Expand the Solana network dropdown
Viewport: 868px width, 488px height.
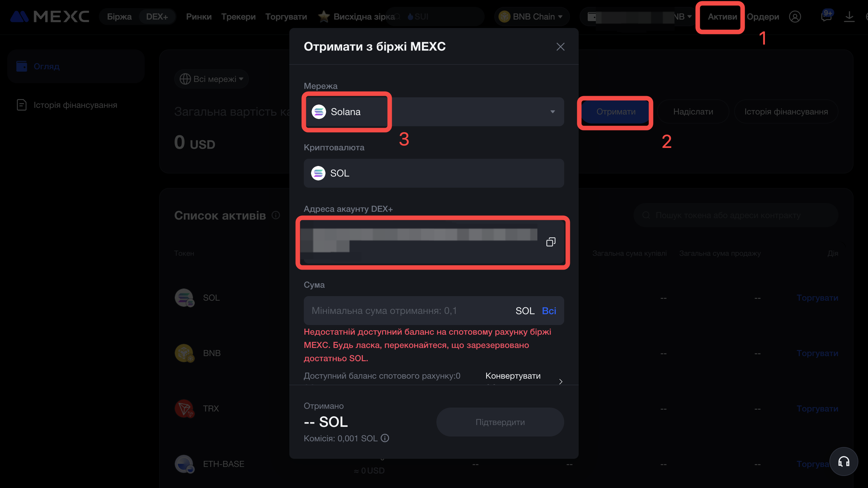click(x=434, y=112)
